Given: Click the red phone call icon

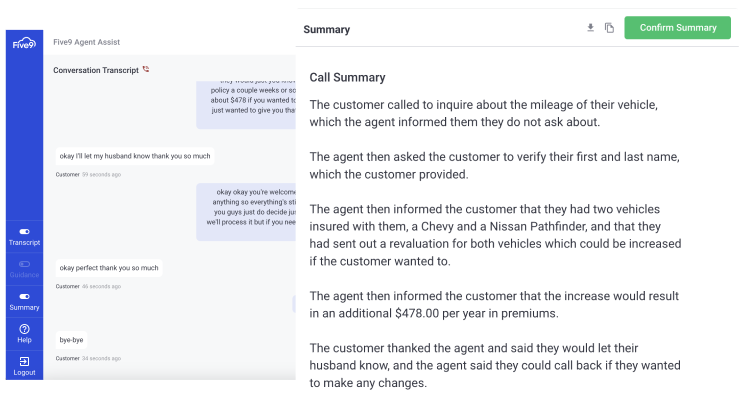Looking at the screenshot, I should 146,69.
